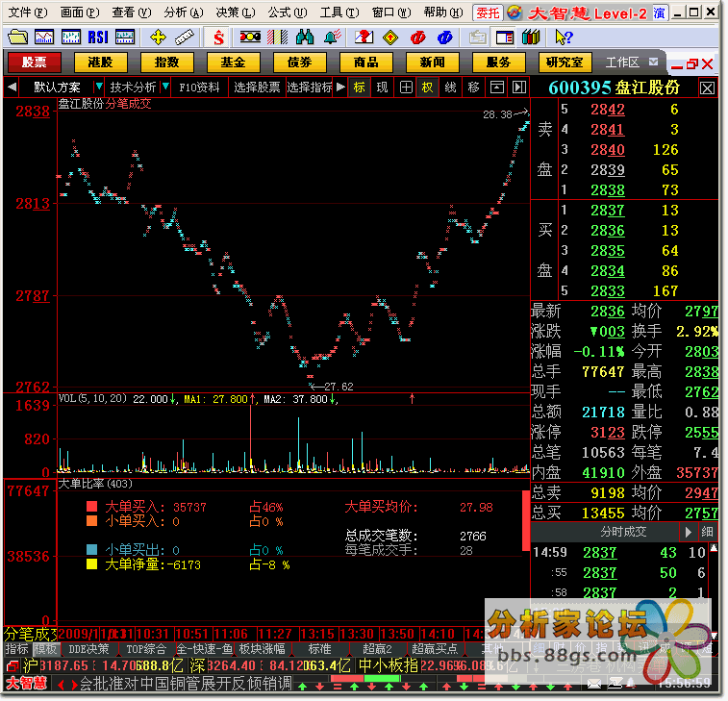Screen dimensions: 728x701
Task: Click the cyan 小单买出 legend swatch
Action: pos(92,551)
